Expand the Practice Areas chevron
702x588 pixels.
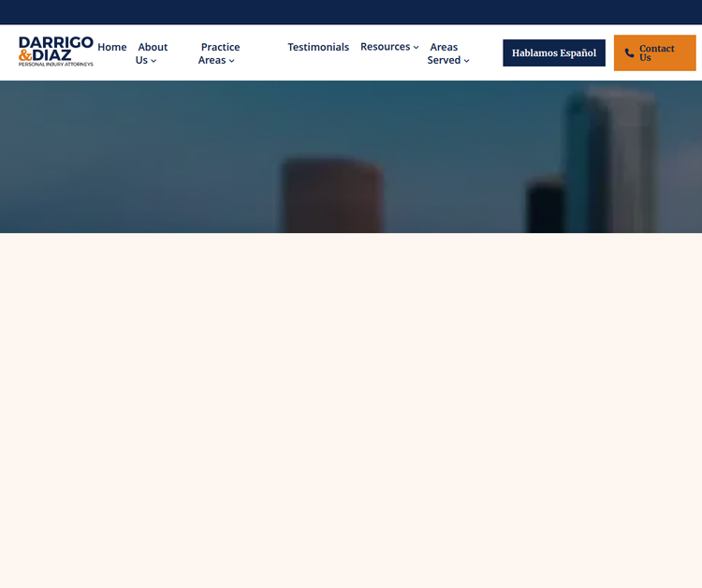231,61
